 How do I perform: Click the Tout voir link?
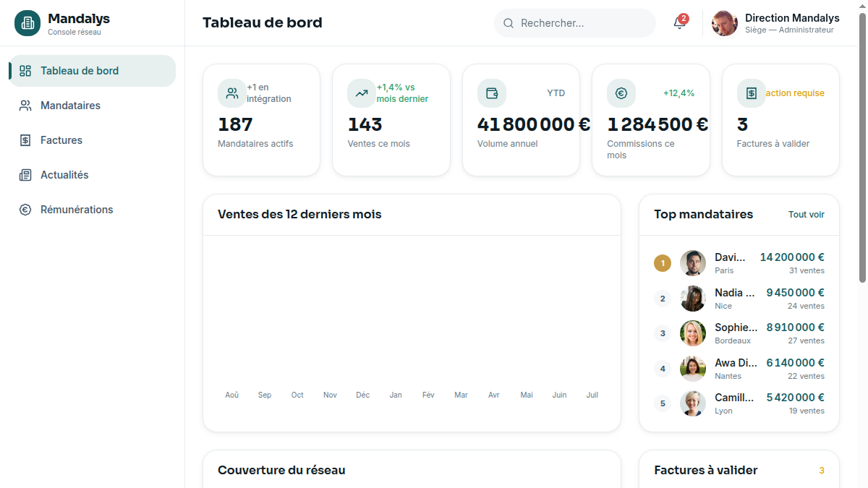pyautogui.click(x=807, y=215)
